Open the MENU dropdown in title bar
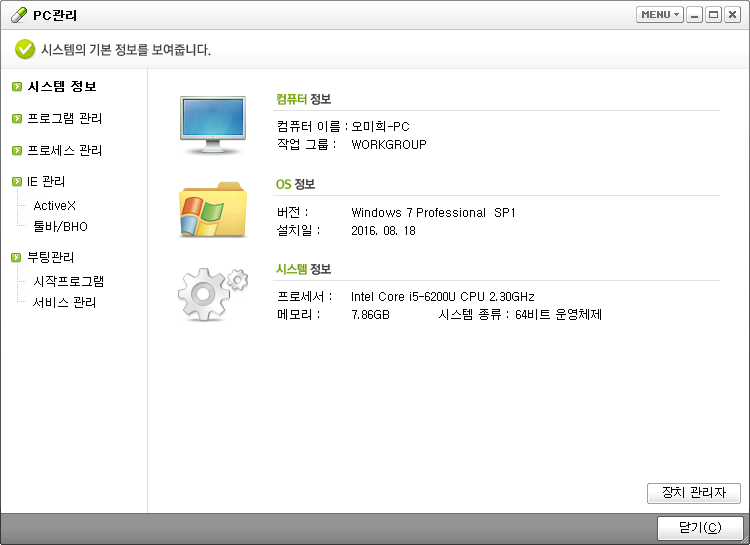This screenshot has height=545, width=750. click(660, 15)
